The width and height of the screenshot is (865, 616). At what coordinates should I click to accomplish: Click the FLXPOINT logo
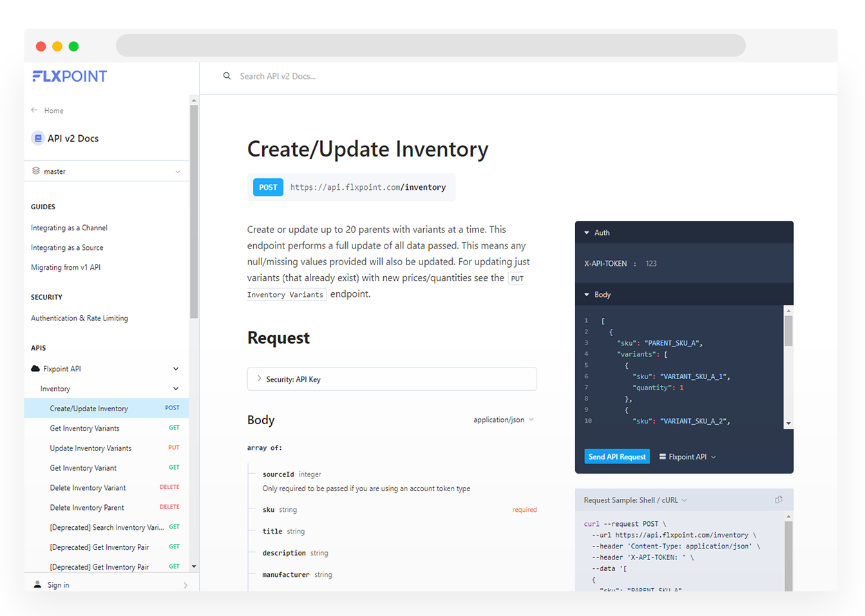(x=70, y=76)
